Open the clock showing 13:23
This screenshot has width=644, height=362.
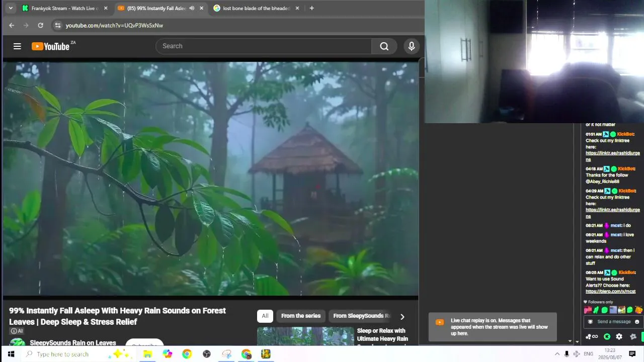[610, 354]
